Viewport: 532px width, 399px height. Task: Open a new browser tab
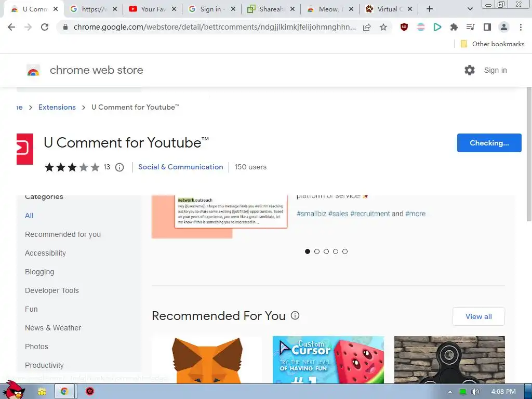430,9
